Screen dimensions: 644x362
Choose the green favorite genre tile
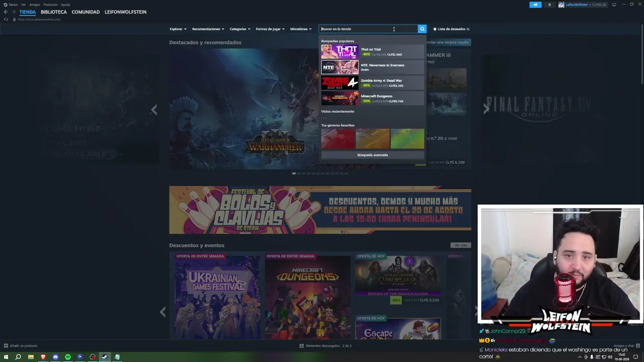tap(407, 139)
